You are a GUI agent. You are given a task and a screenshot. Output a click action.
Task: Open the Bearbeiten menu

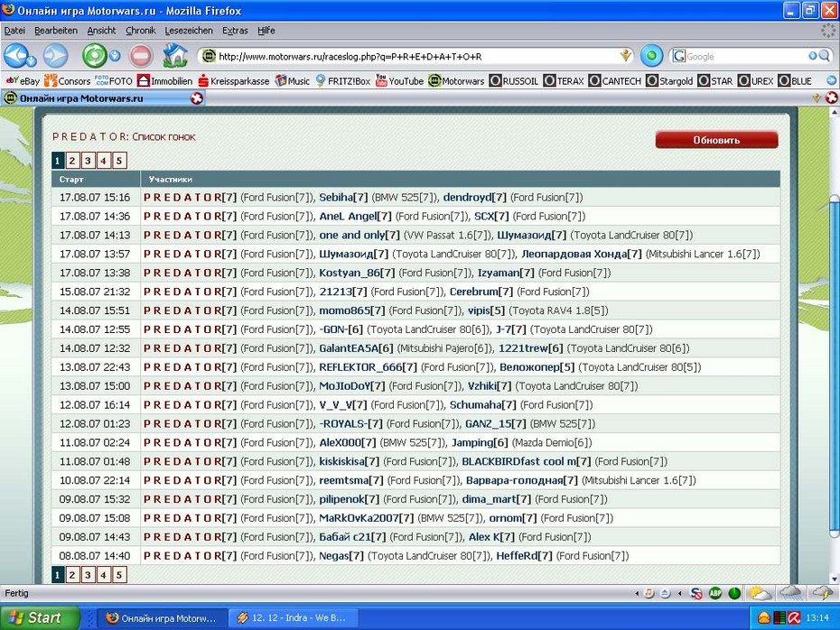pyautogui.click(x=56, y=31)
